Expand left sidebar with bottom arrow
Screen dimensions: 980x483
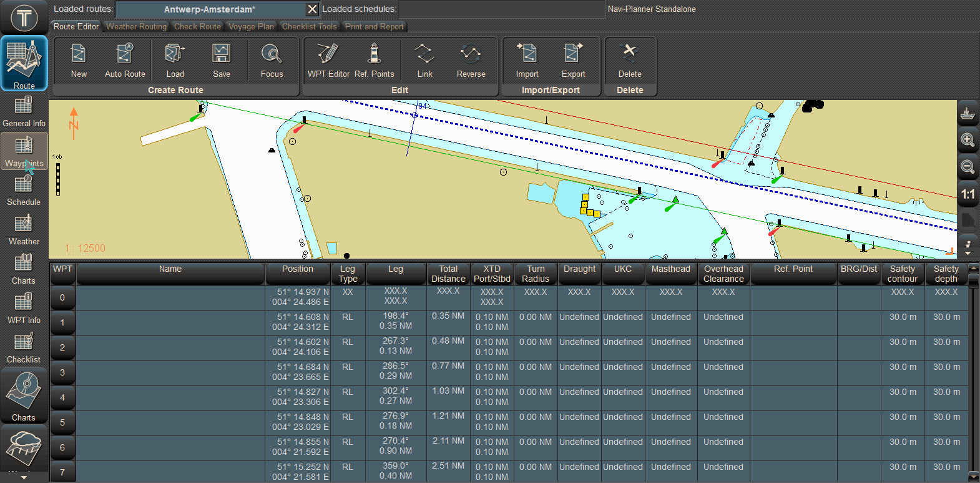(24, 477)
